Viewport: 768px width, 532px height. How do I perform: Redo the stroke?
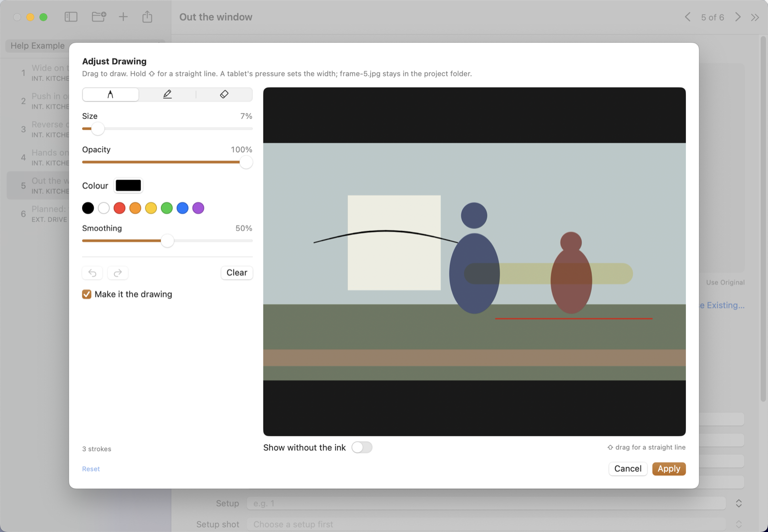click(118, 273)
